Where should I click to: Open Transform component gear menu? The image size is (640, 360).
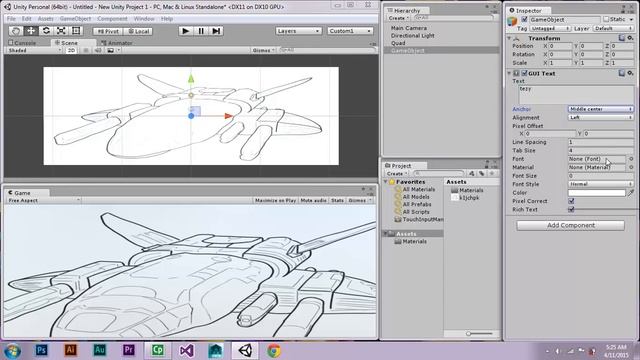coord(631,38)
